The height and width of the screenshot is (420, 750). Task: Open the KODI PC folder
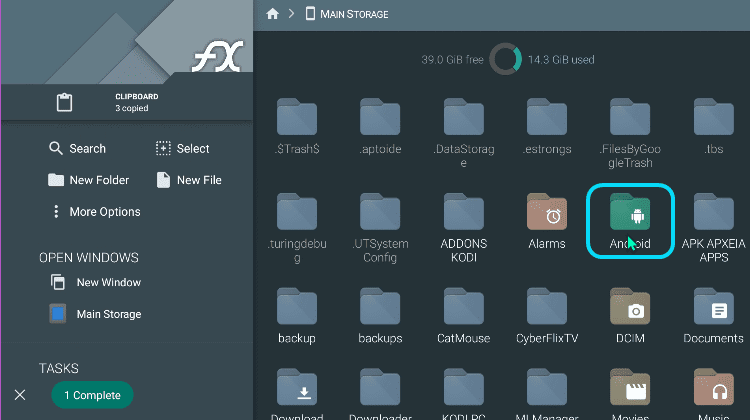pyautogui.click(x=463, y=394)
